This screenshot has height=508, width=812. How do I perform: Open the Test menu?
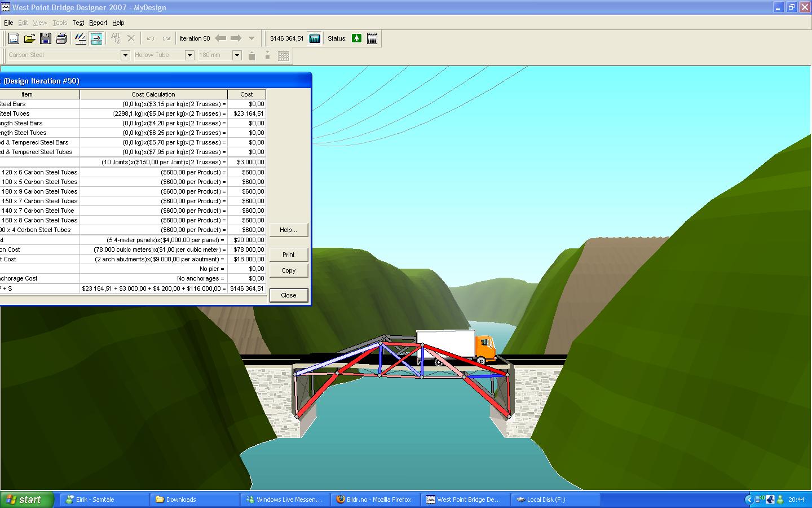tap(78, 23)
